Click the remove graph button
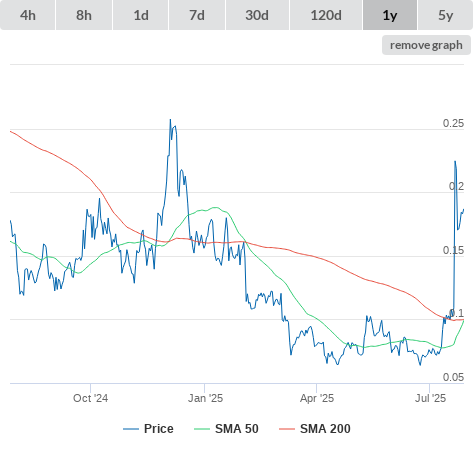The image size is (474, 455). (x=426, y=45)
